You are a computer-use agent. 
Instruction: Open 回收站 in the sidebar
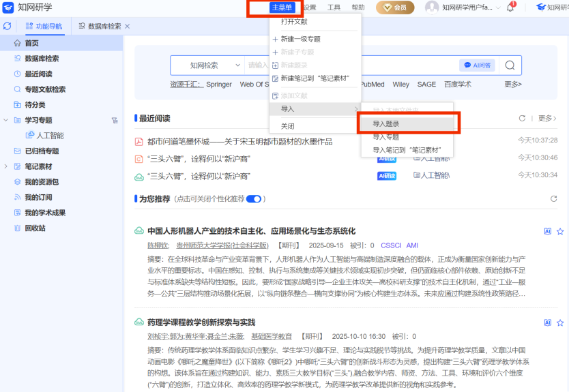click(x=35, y=228)
